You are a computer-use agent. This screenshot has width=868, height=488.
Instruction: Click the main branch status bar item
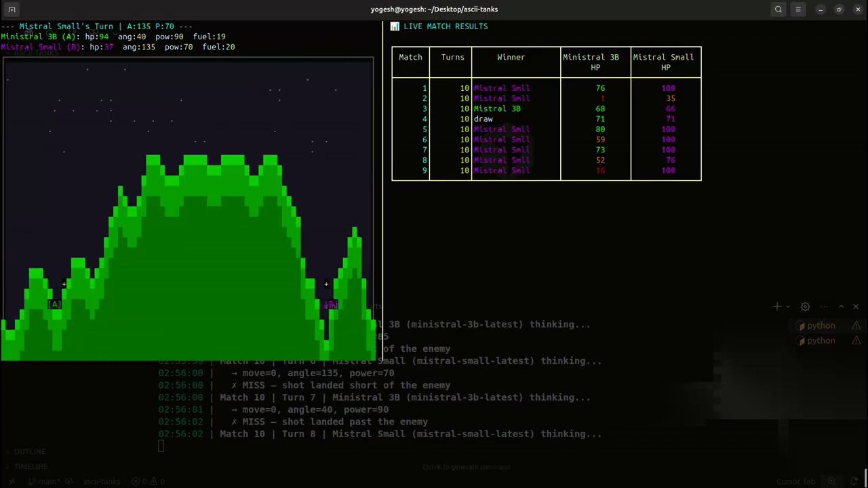pos(43,482)
